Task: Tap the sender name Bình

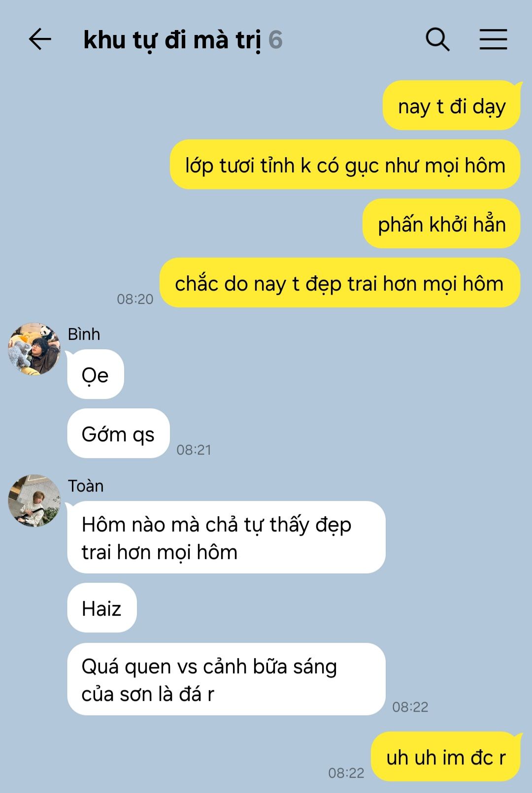Action: point(84,334)
